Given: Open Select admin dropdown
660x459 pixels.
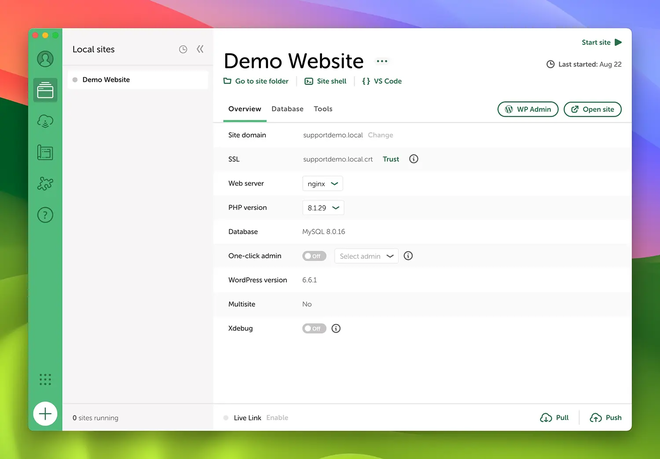Looking at the screenshot, I should [366, 256].
